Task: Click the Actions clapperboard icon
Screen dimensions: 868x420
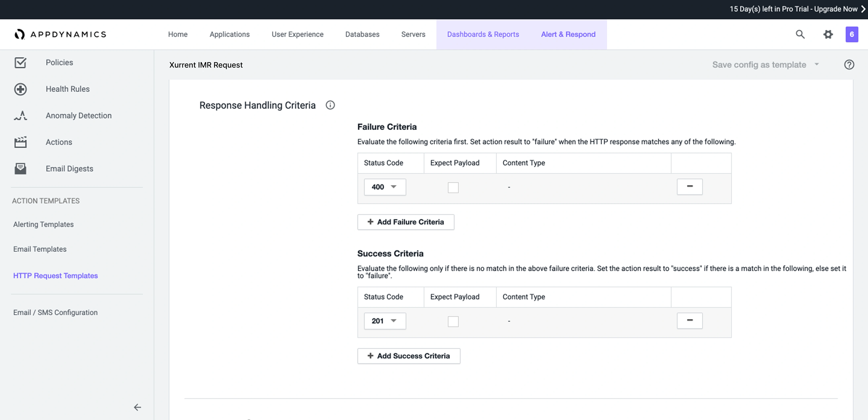Action: click(20, 142)
